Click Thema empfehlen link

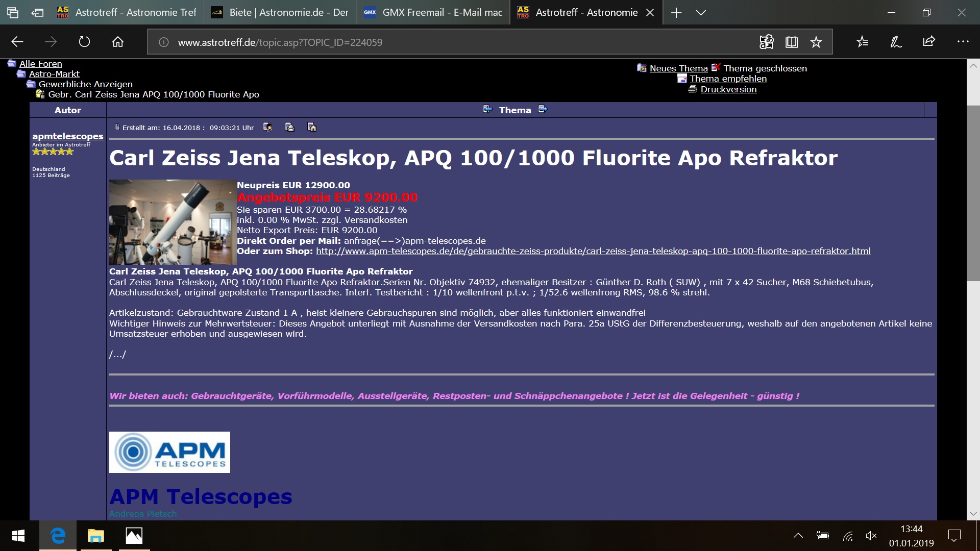pos(728,79)
